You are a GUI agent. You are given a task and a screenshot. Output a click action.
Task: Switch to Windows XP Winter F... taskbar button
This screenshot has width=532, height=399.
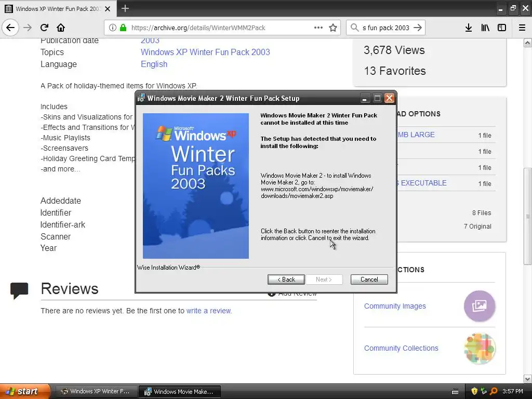pyautogui.click(x=96, y=391)
